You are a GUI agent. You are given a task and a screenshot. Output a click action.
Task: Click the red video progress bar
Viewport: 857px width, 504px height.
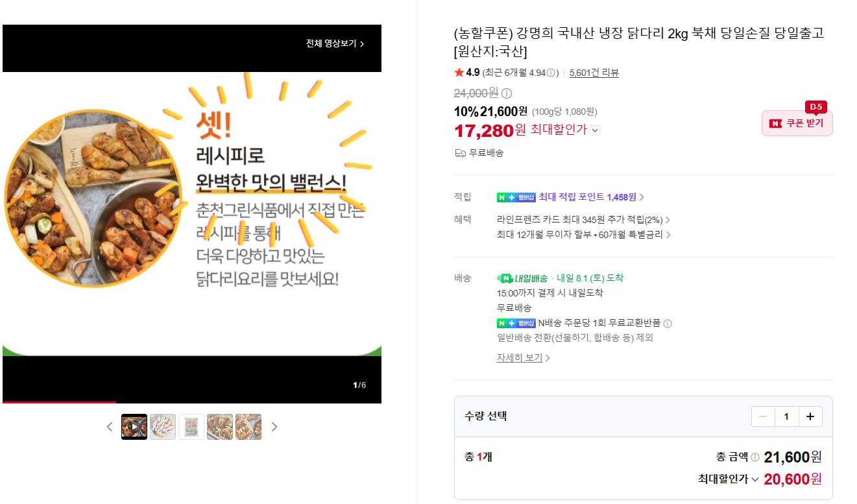60,402
